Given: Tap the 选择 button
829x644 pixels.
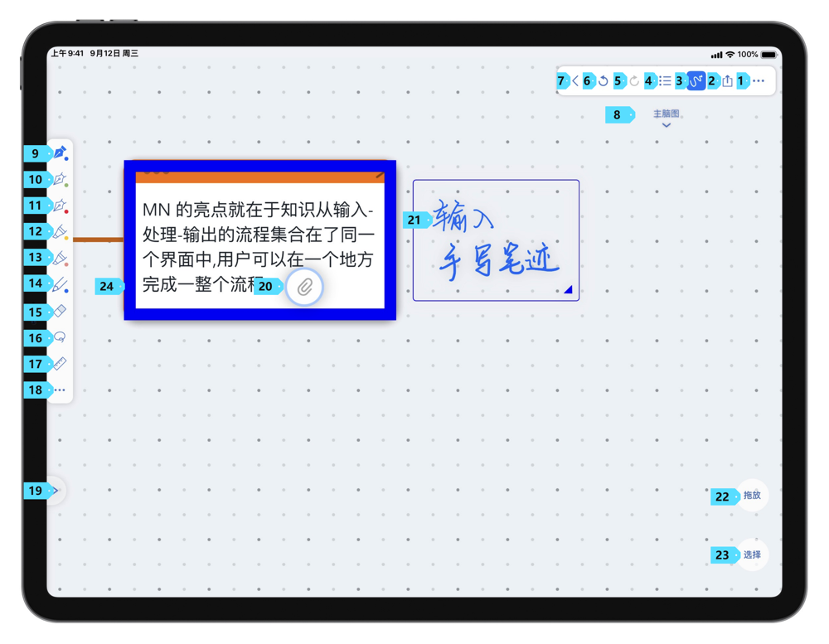Looking at the screenshot, I should coord(752,554).
